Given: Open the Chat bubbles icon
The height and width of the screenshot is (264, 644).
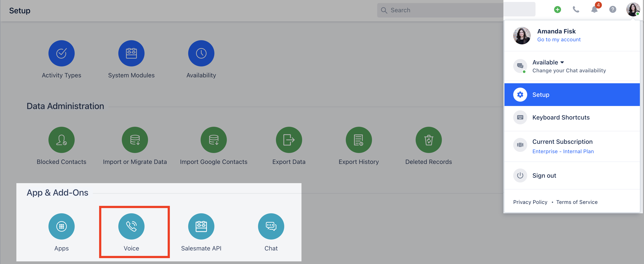Looking at the screenshot, I should (271, 226).
